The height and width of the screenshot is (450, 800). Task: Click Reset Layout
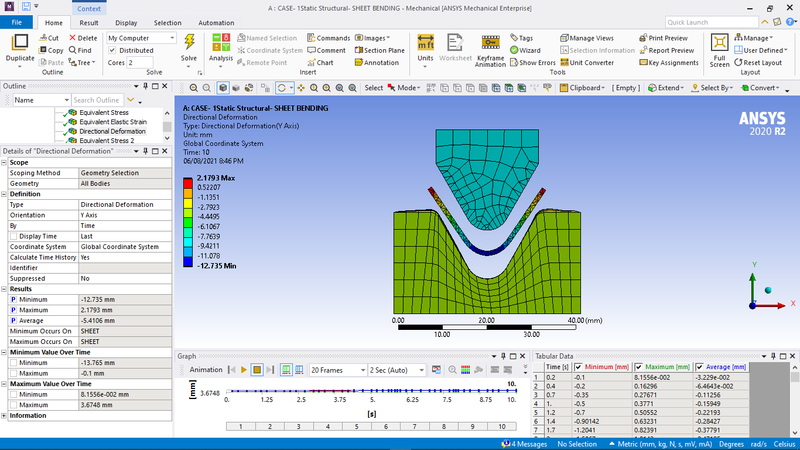pyautogui.click(x=758, y=62)
